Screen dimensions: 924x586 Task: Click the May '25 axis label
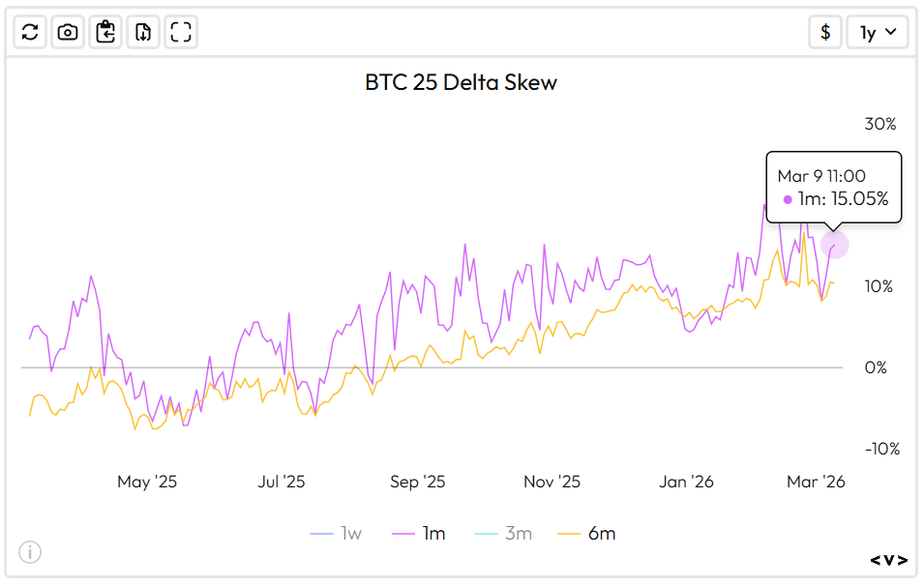pos(147,482)
